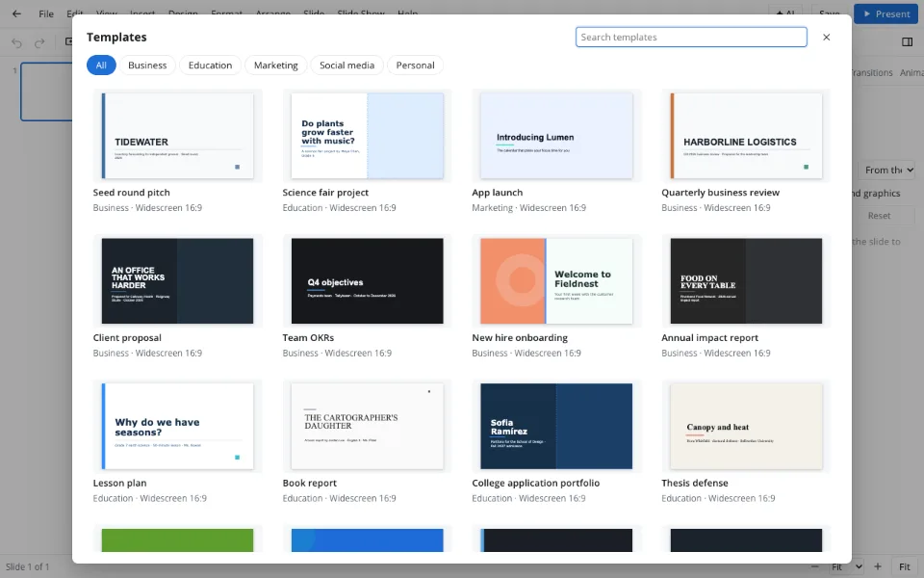
Task: Click the 'Thesis defense' title text
Action: 695,483
